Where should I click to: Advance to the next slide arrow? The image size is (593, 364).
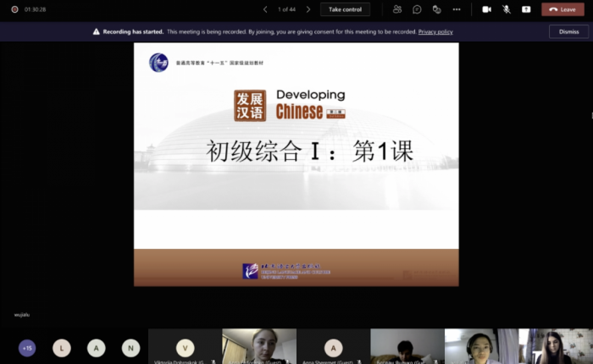coord(308,9)
